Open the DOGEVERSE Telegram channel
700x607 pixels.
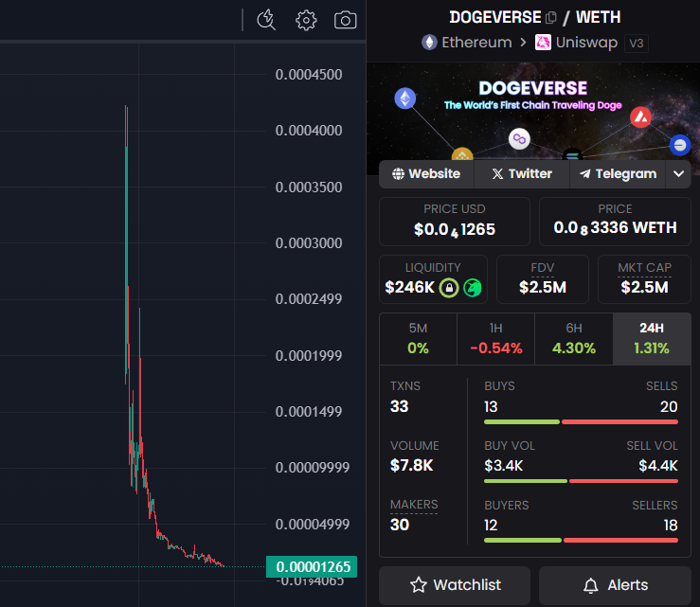coord(618,173)
